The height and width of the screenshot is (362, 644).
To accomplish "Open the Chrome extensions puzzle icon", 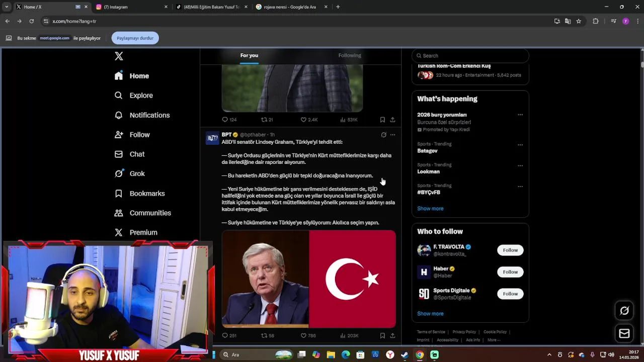I will (x=596, y=21).
